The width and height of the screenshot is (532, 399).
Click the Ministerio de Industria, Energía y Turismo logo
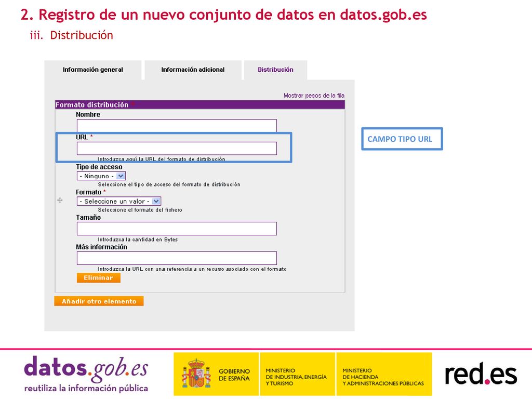coord(297,374)
